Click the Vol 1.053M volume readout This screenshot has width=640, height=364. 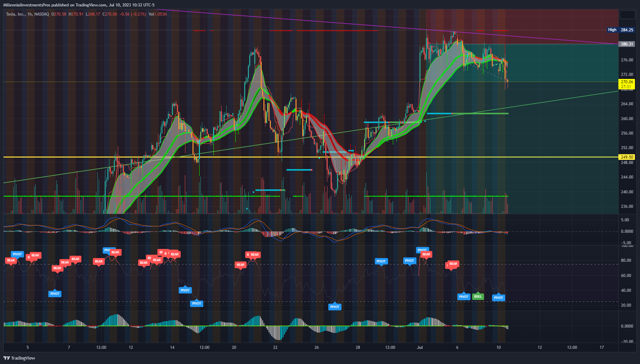[x=158, y=14]
